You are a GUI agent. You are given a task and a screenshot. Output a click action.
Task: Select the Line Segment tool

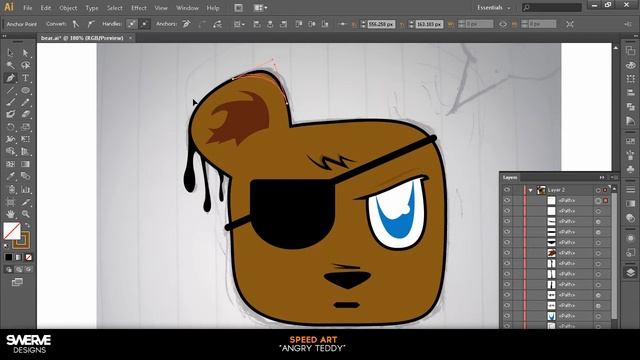(x=10, y=90)
